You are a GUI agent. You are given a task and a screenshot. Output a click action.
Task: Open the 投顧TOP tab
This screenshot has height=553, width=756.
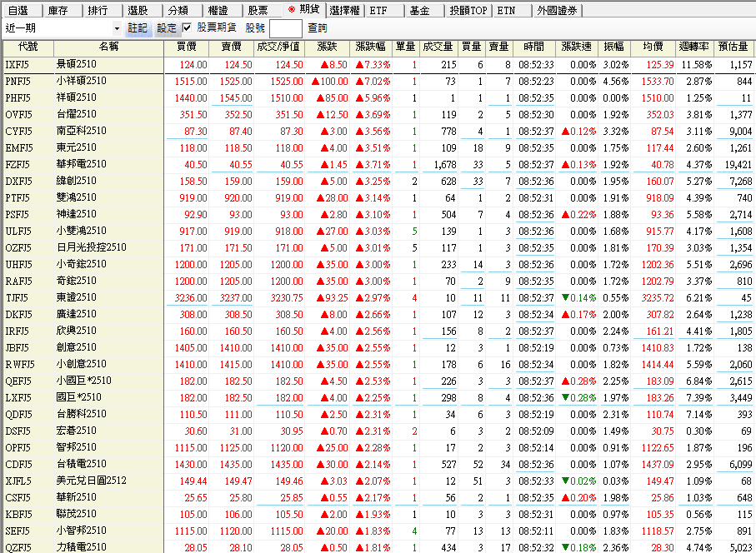468,11
